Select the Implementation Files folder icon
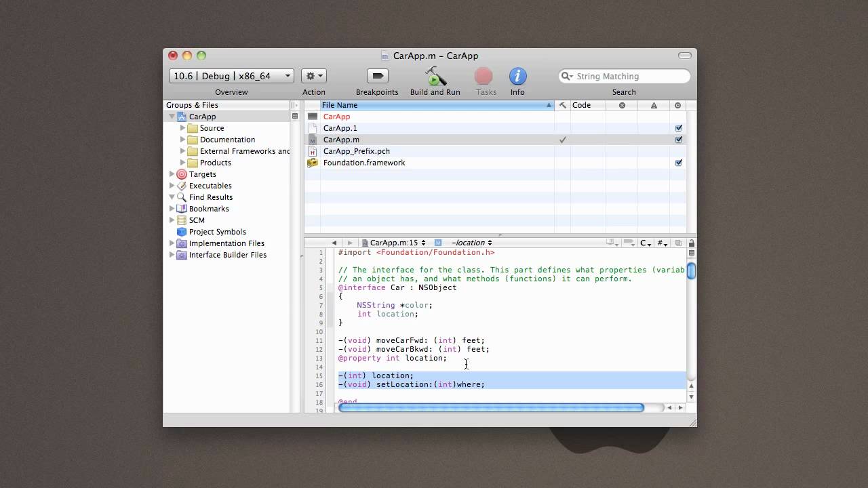 181,243
